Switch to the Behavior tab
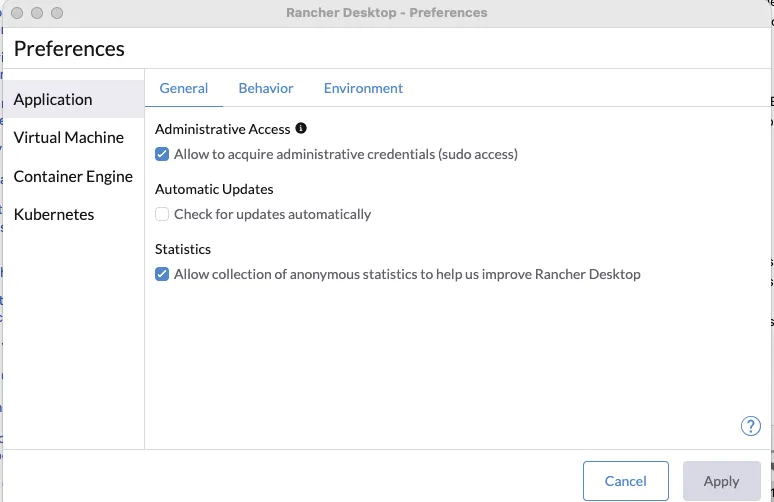The height and width of the screenshot is (502, 774). (266, 88)
